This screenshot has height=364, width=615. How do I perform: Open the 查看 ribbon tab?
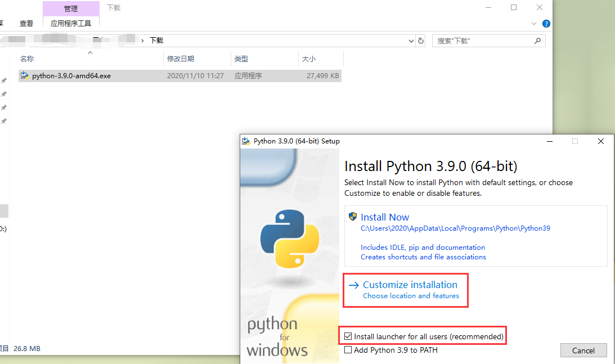tap(26, 24)
